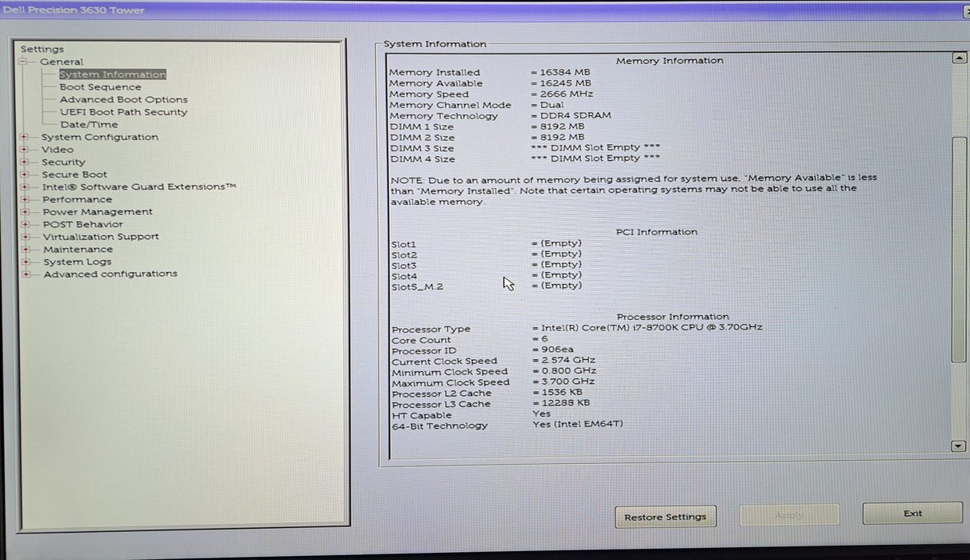This screenshot has height=560, width=970.
Task: Expand the Security settings node
Action: click(x=25, y=162)
